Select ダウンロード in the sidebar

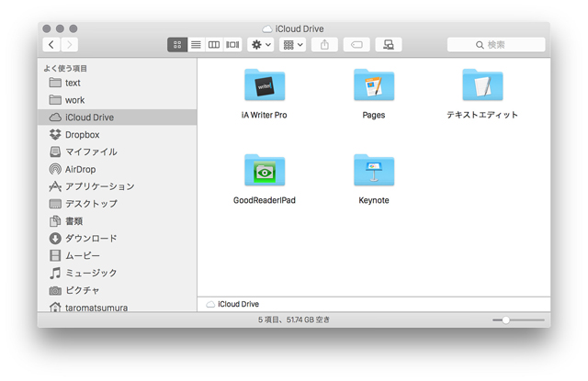click(117, 239)
